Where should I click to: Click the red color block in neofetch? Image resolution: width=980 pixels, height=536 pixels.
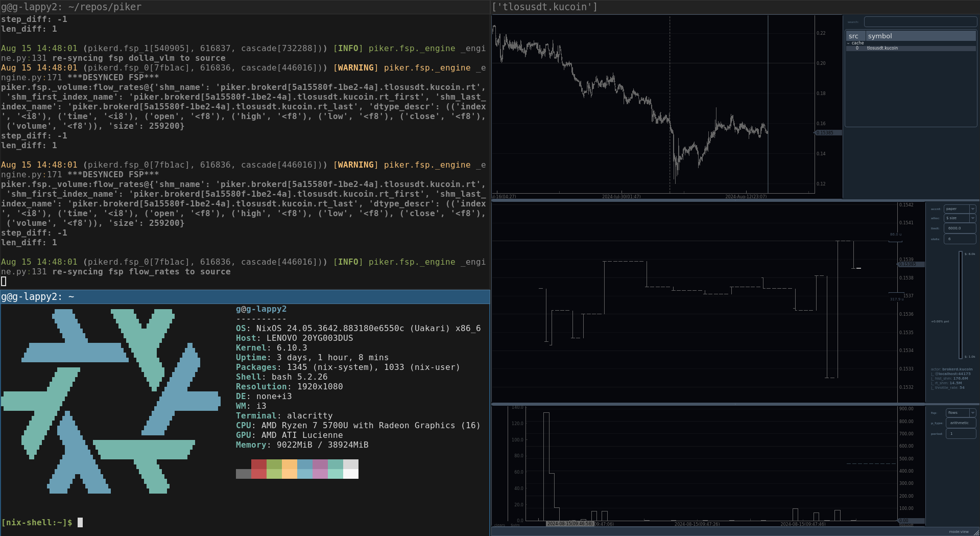259,469
